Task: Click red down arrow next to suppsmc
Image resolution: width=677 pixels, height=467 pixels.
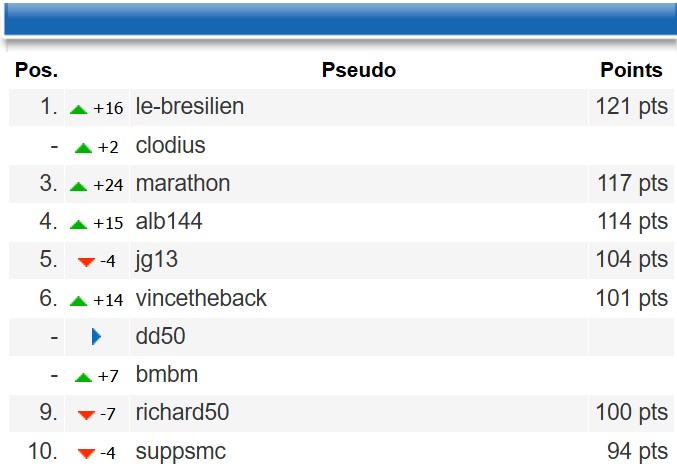Action: point(86,453)
